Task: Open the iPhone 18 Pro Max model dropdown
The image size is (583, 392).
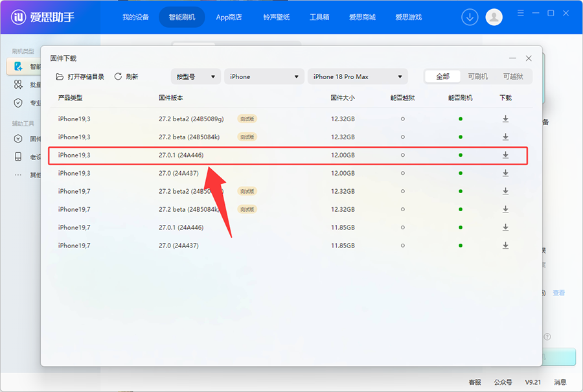Action: (358, 76)
